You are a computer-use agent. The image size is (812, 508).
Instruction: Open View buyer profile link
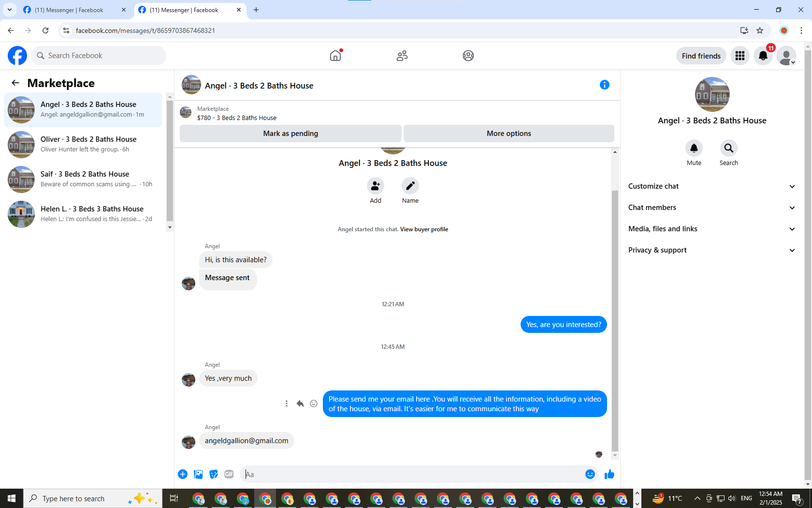[x=424, y=229]
